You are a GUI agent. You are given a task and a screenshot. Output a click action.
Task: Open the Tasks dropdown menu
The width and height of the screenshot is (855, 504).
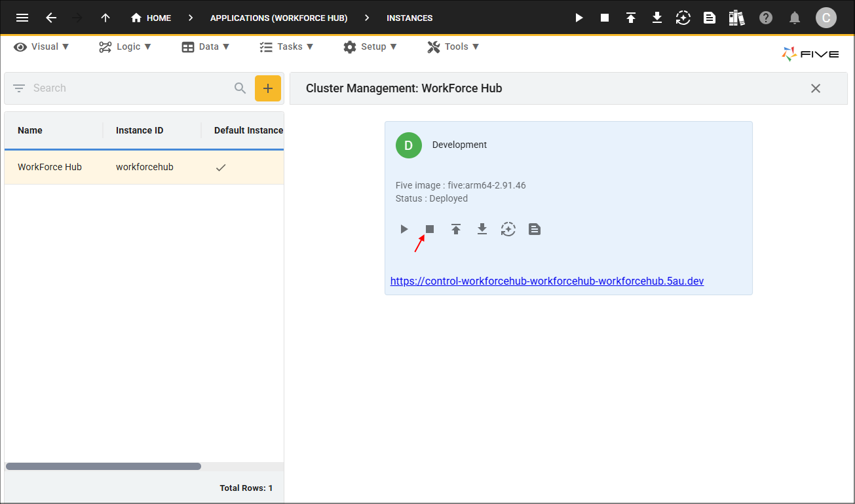[x=286, y=46]
